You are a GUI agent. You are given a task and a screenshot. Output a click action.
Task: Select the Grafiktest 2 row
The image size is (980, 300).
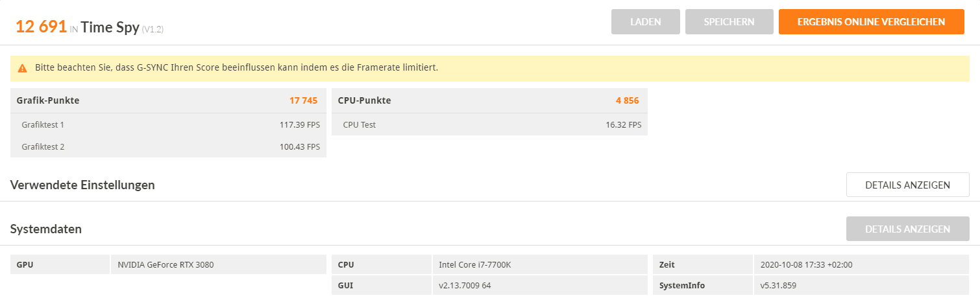pyautogui.click(x=168, y=146)
